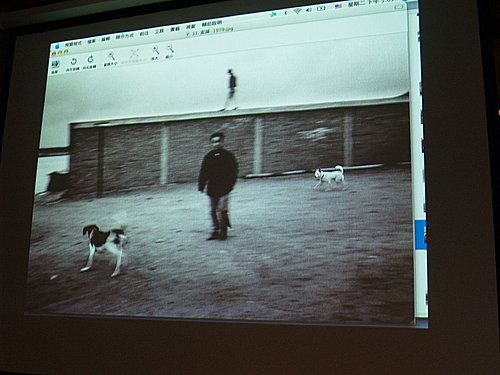Open the Wi-Fi status menu

click(297, 12)
